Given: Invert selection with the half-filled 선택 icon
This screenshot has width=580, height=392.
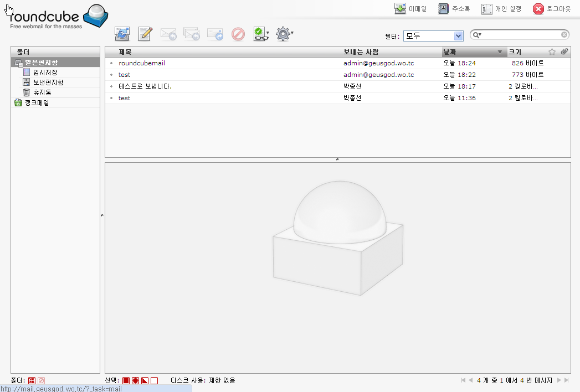Looking at the screenshot, I should [145, 380].
